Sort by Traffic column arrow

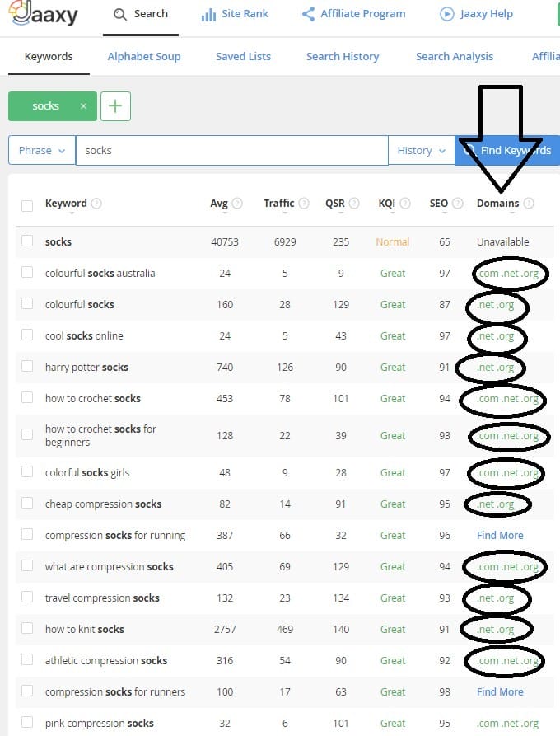pyautogui.click(x=285, y=213)
